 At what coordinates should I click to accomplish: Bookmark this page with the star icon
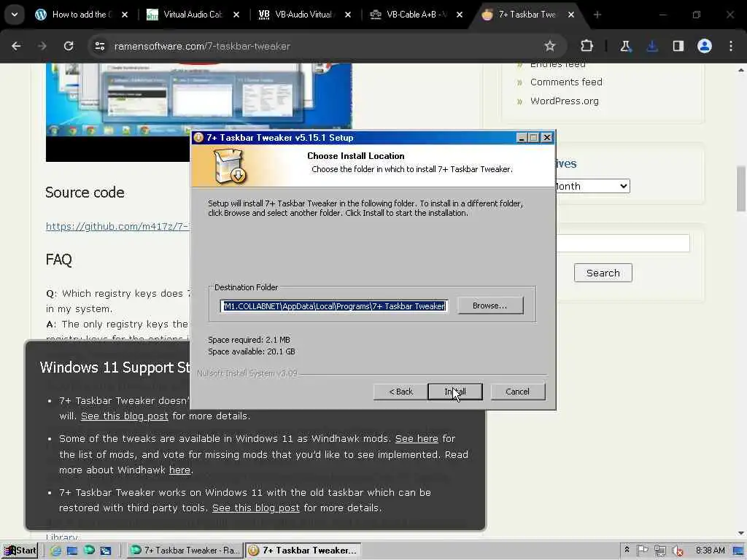coord(550,46)
